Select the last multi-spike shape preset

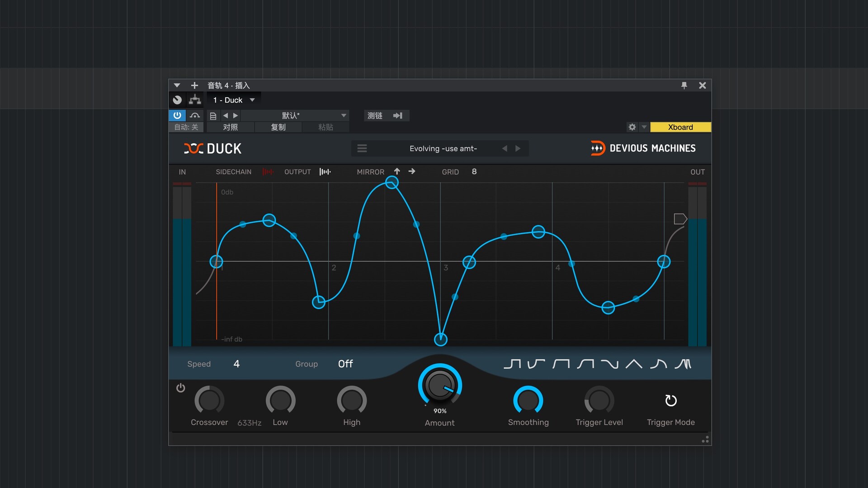pyautogui.click(x=683, y=364)
